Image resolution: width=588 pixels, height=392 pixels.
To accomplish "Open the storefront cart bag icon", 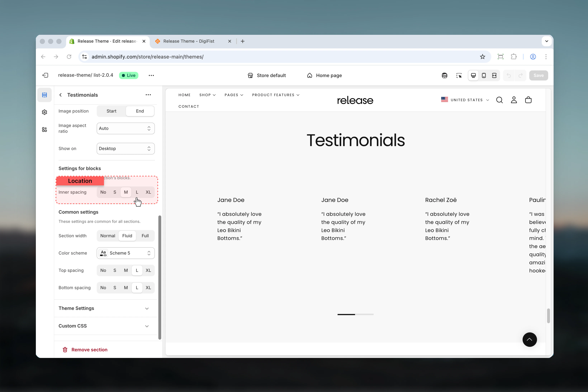I will [528, 100].
